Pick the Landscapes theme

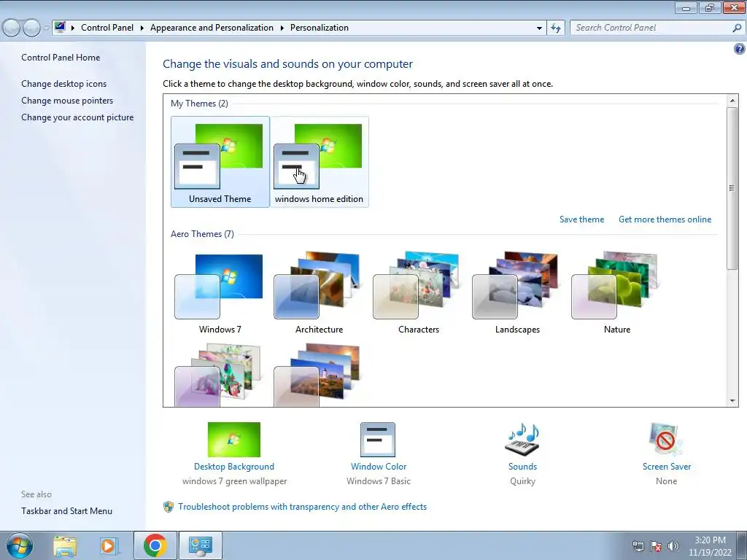[x=517, y=293]
